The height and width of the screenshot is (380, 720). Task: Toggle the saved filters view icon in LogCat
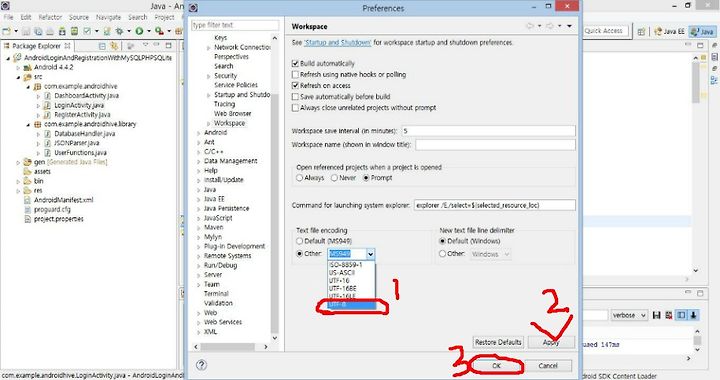click(x=681, y=315)
